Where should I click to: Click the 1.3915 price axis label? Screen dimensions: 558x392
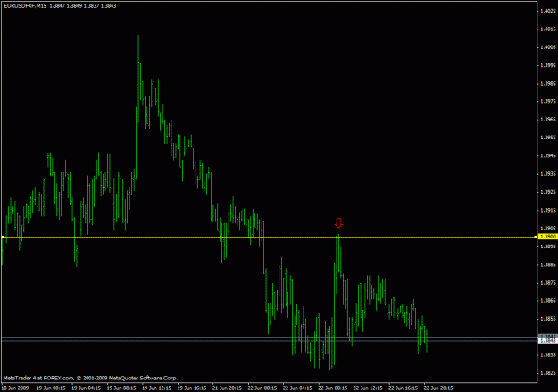click(x=548, y=210)
